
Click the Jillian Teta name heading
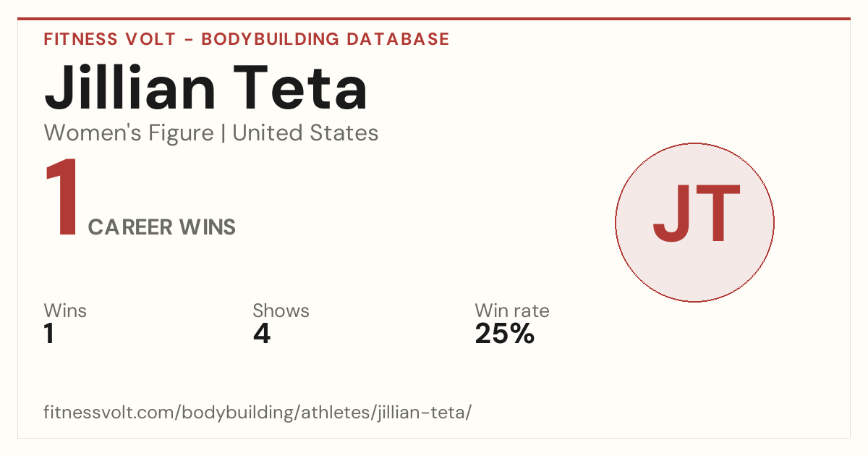[x=206, y=88]
